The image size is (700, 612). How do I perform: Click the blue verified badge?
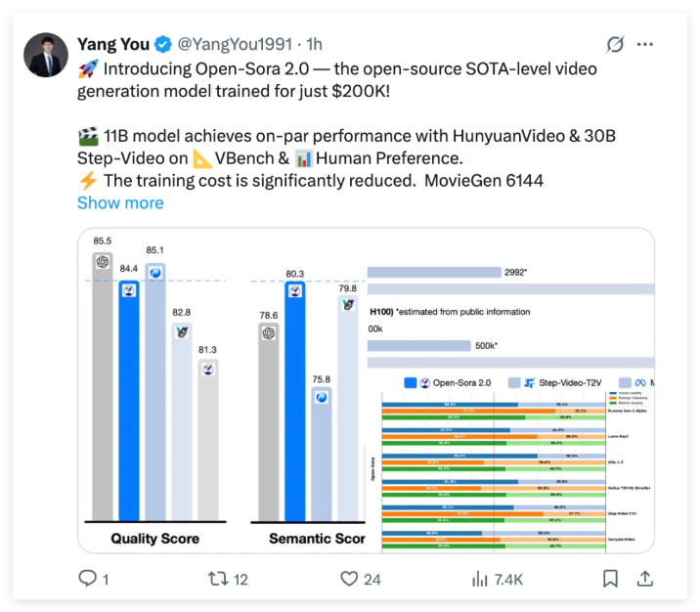click(163, 45)
